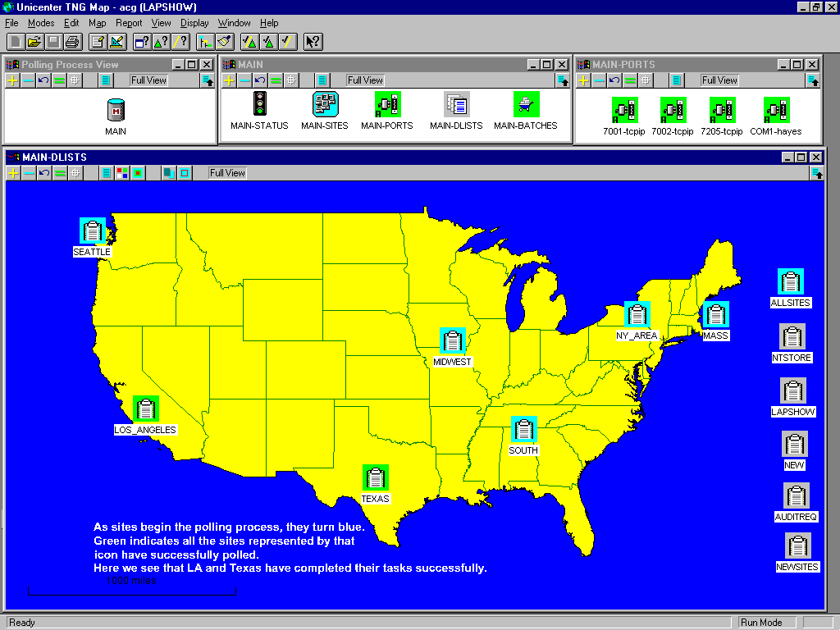Click the Full View field in Polling Process View

tap(149, 80)
